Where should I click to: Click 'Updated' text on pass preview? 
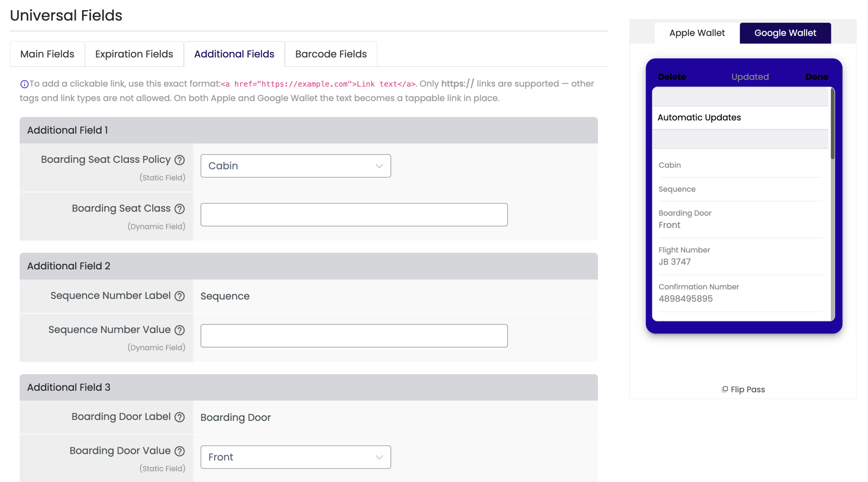point(750,77)
